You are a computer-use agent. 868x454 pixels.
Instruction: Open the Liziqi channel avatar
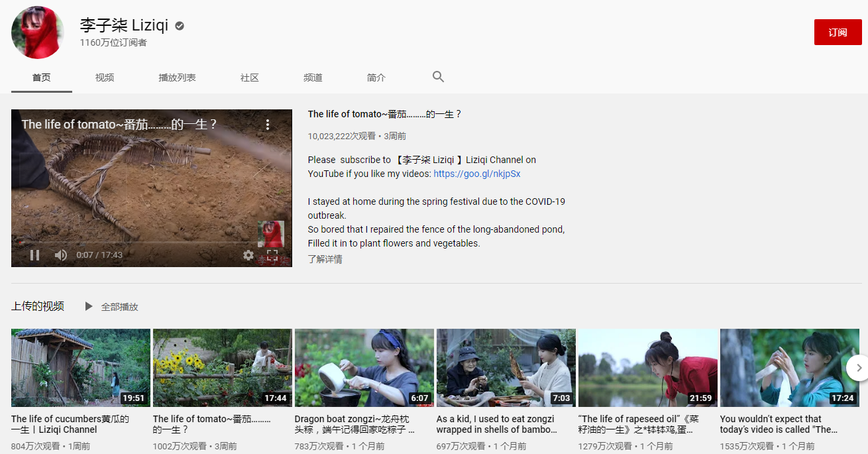(38, 32)
